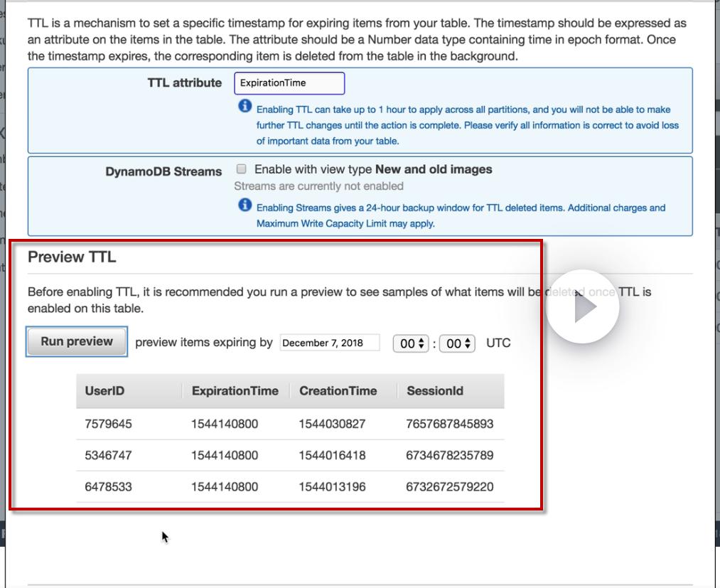Click the TTL attribute label
Image resolution: width=720 pixels, height=588 pixels.
184,82
